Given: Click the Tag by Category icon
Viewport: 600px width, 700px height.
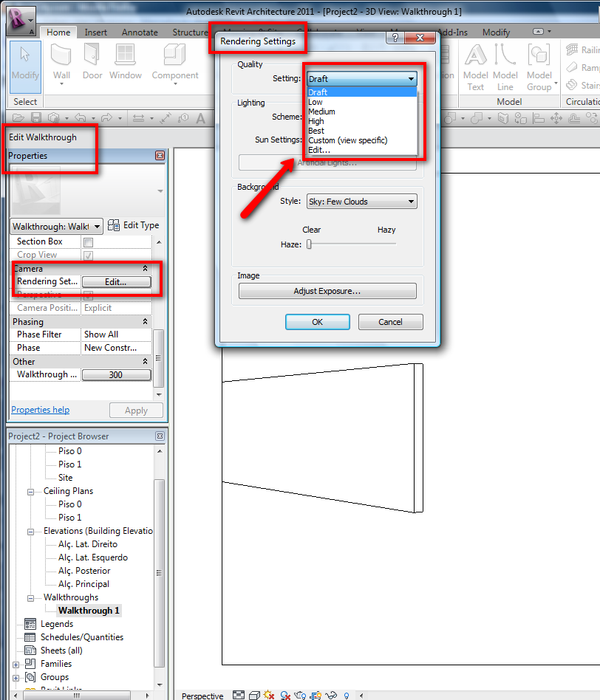Looking at the screenshot, I should point(183,118).
